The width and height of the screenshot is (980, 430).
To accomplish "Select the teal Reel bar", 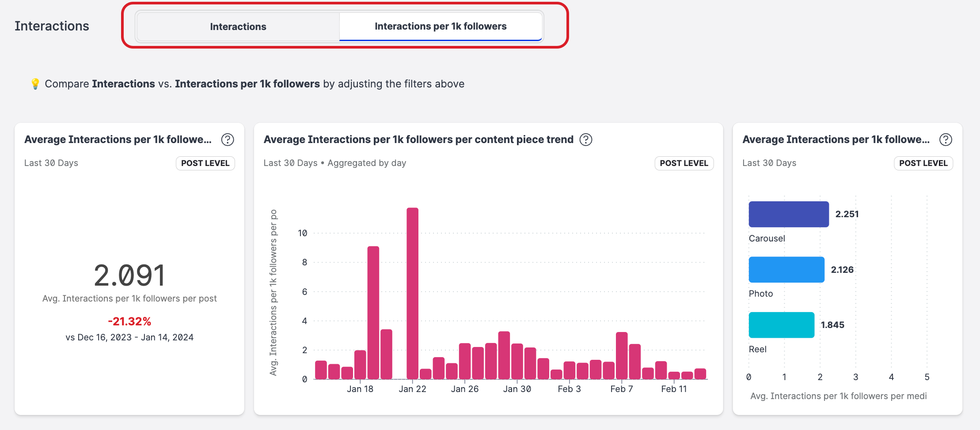I will (781, 325).
